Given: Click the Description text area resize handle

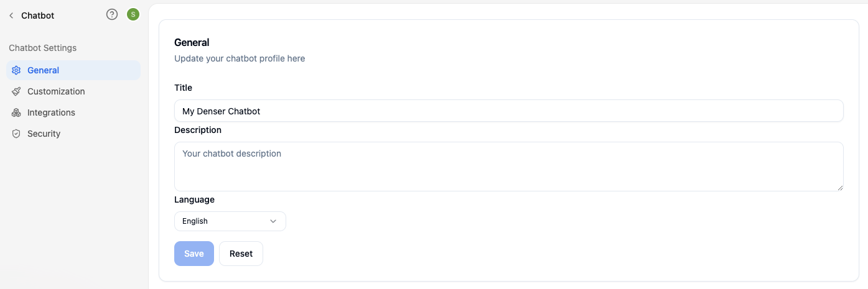Looking at the screenshot, I should click(x=840, y=188).
